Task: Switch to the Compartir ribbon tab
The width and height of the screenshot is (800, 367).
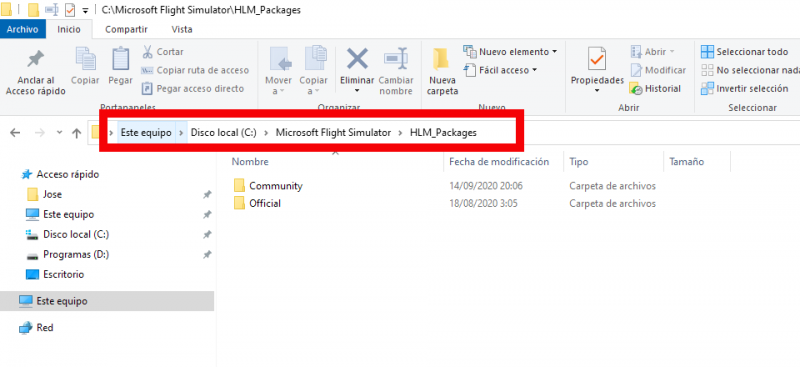Action: [127, 29]
